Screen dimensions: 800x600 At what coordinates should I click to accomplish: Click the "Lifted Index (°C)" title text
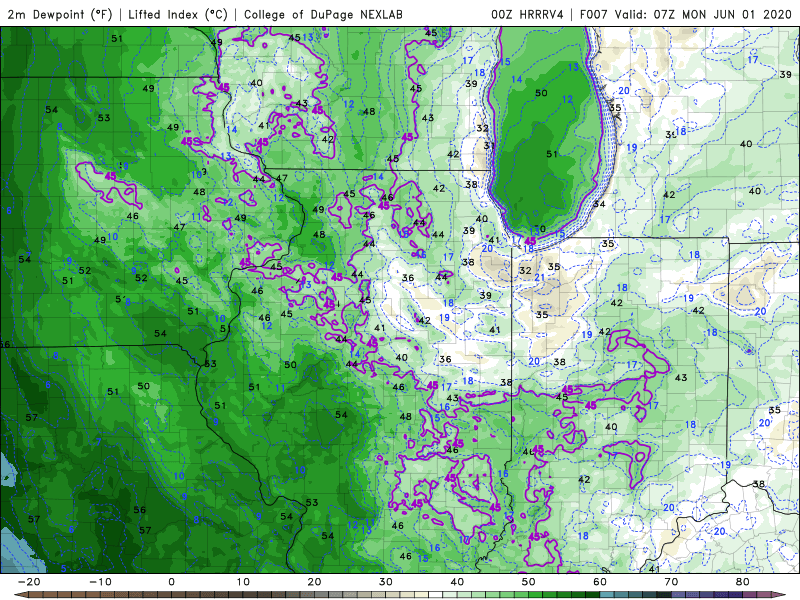[x=178, y=14]
